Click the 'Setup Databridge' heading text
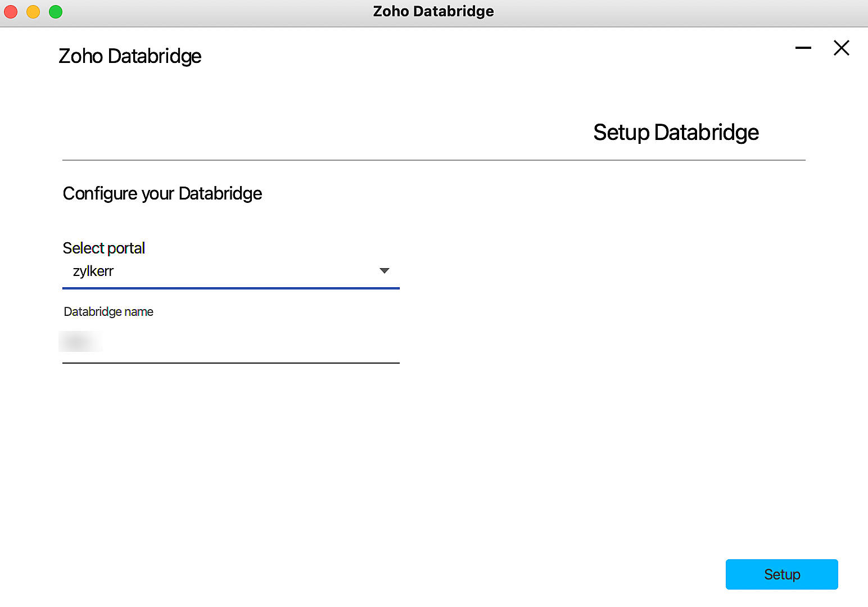The width and height of the screenshot is (868, 607). [x=676, y=133]
